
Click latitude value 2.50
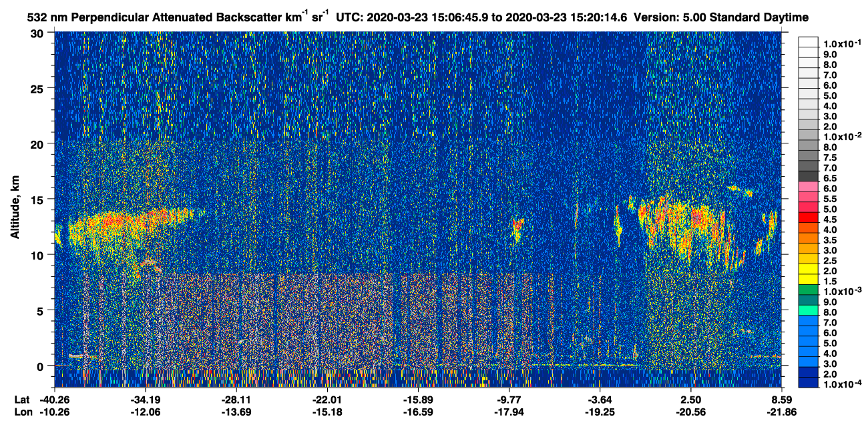click(690, 400)
